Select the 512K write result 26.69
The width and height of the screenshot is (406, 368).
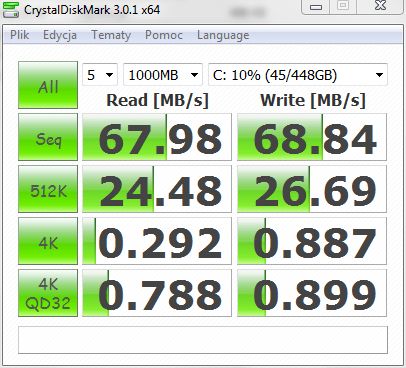point(312,189)
